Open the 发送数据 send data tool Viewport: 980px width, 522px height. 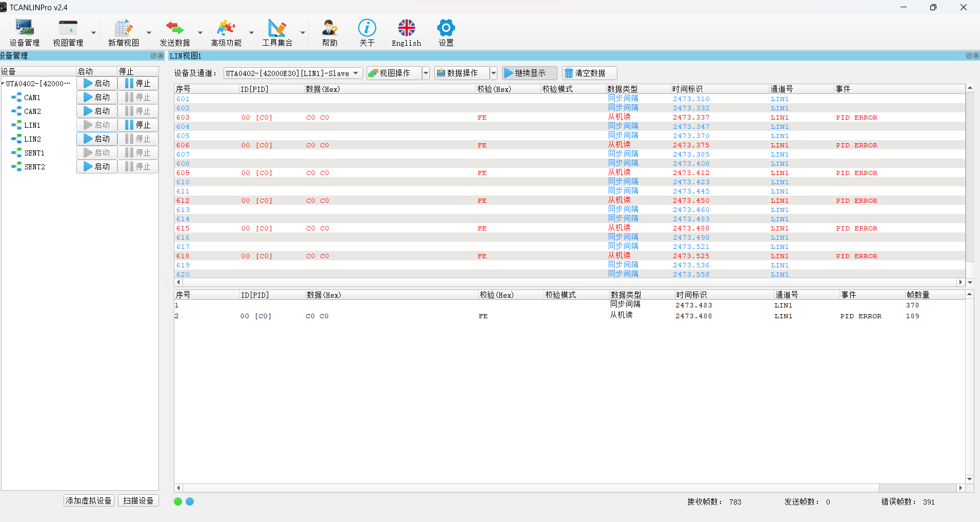(174, 32)
